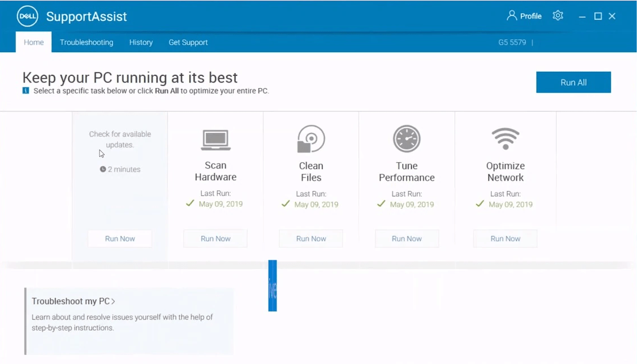Click Check for available updates text
This screenshot has height=364, width=639.
coord(120,139)
